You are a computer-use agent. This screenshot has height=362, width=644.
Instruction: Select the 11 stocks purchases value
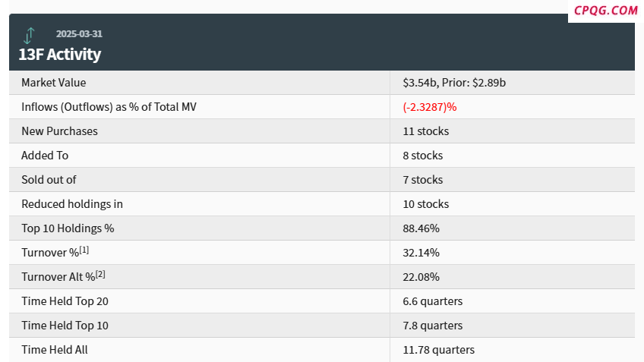click(426, 131)
